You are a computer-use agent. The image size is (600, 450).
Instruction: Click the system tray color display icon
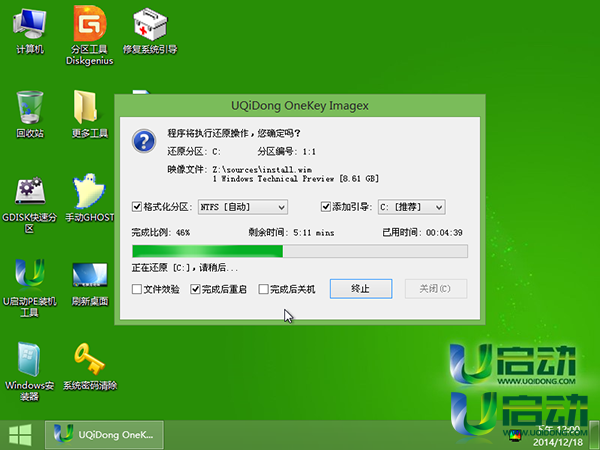[516, 435]
